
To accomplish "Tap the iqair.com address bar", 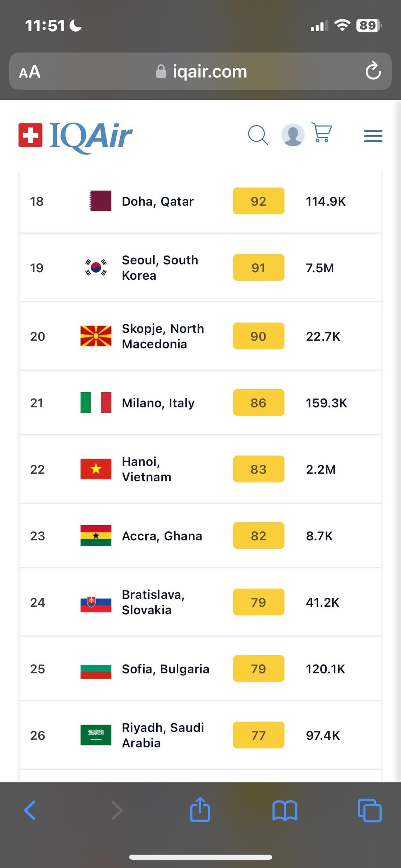I will click(200, 71).
